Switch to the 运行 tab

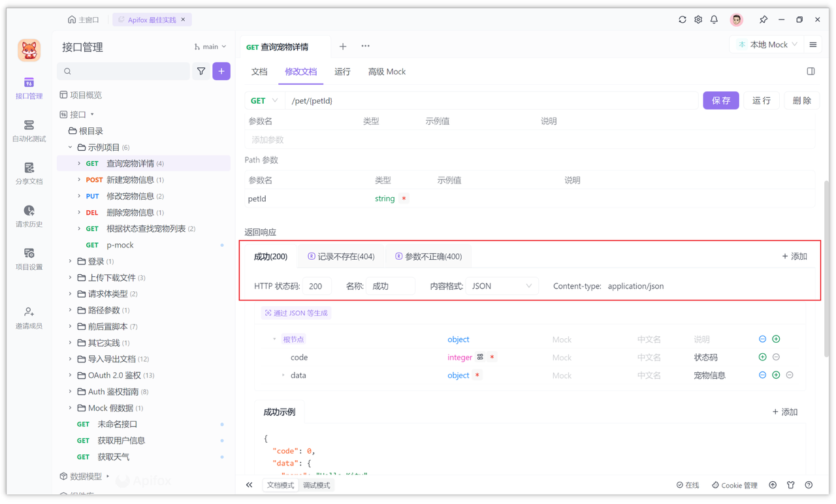[342, 72]
